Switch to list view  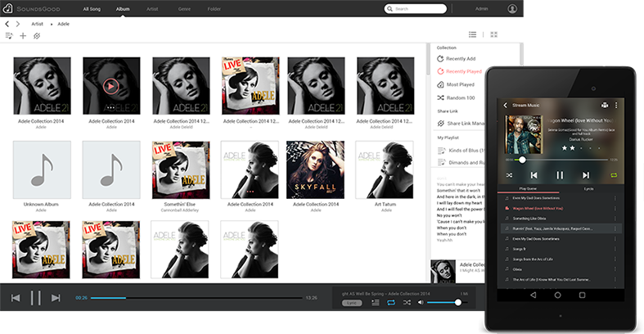[473, 34]
